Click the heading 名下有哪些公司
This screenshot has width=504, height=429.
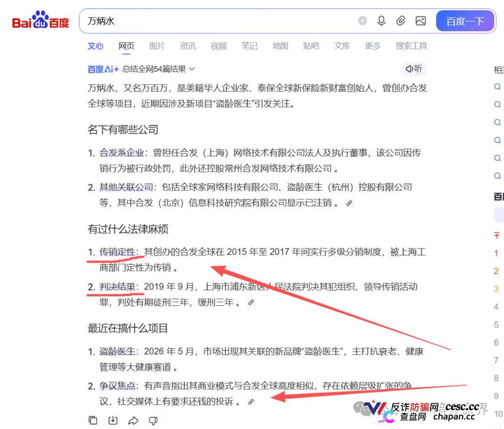pos(123,130)
